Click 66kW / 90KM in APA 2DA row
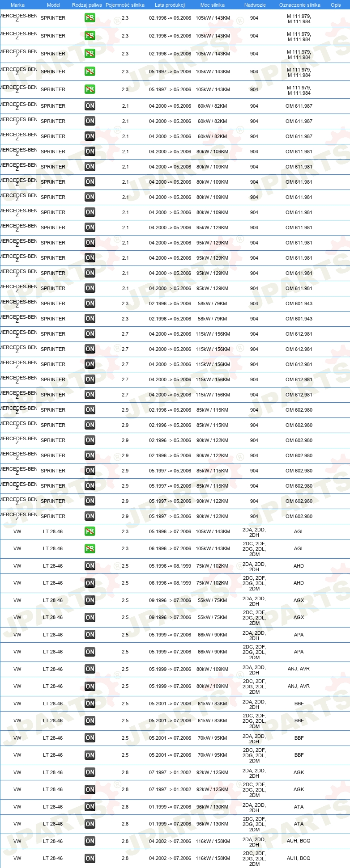Viewport: 350px width, 868px height. pyautogui.click(x=213, y=635)
